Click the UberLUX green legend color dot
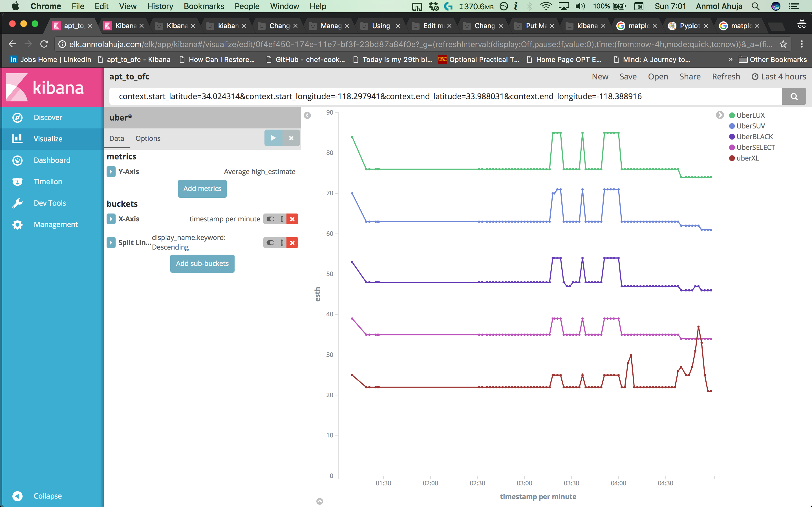 pos(732,115)
